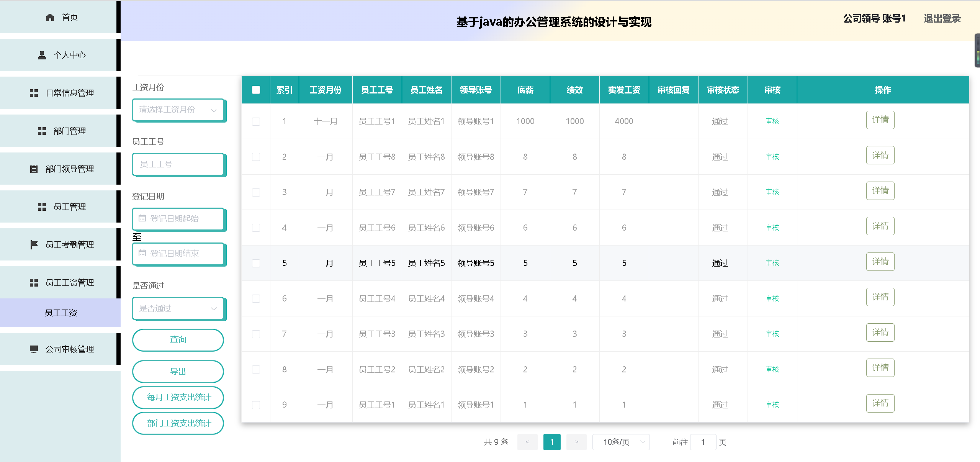The height and width of the screenshot is (462, 980).
Task: Click page 1 in pagination
Action: (x=552, y=442)
